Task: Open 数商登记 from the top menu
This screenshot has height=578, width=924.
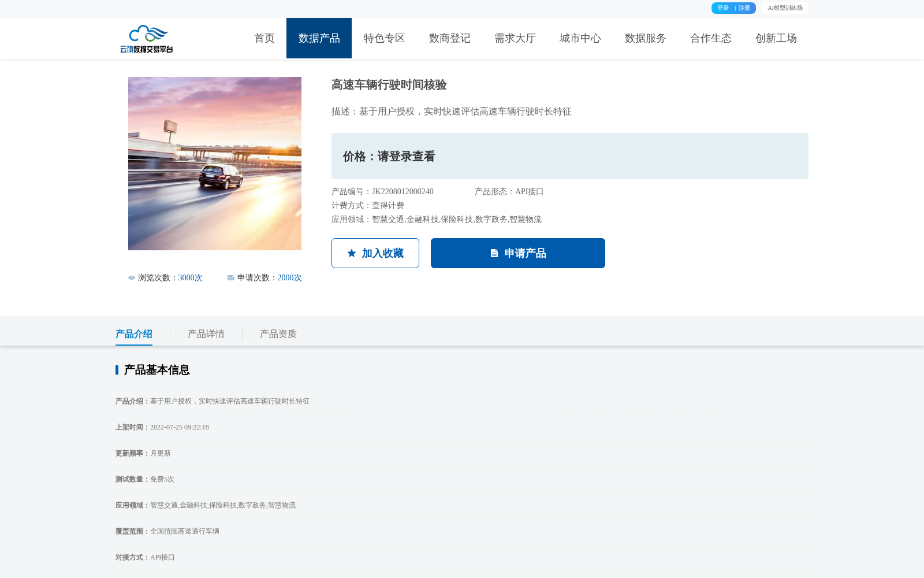Action: click(x=450, y=38)
